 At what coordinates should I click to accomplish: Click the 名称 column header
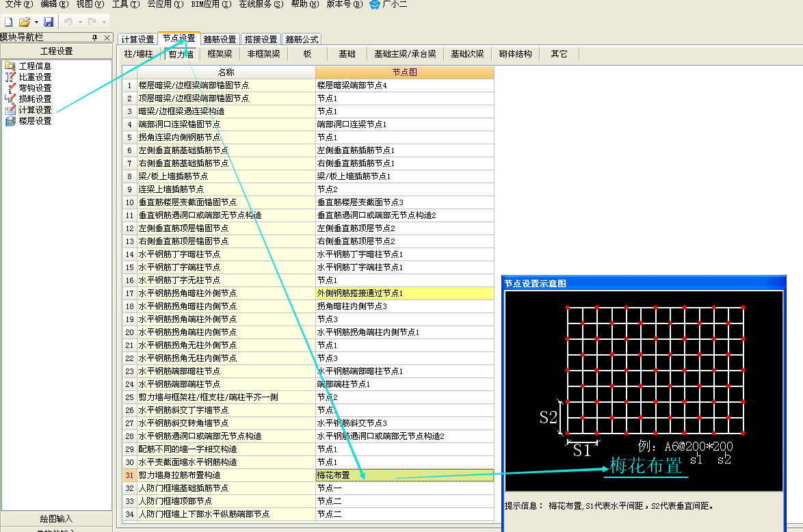click(226, 72)
